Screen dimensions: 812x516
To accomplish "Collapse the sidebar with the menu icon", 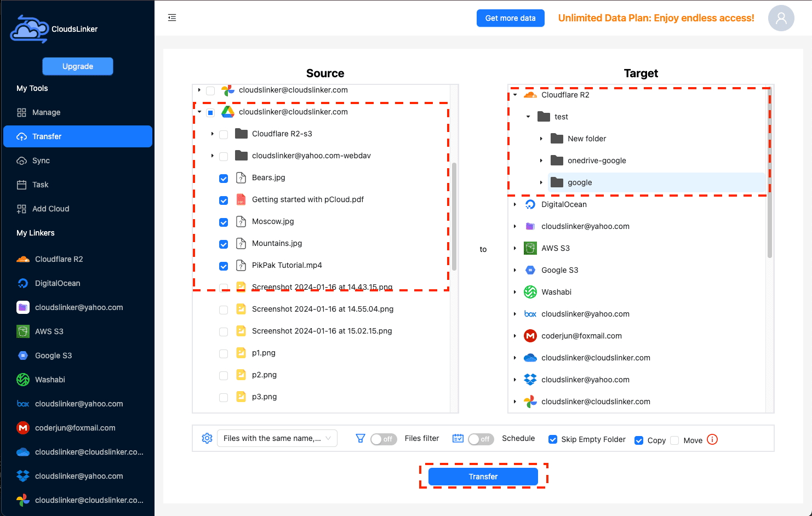I will click(172, 18).
